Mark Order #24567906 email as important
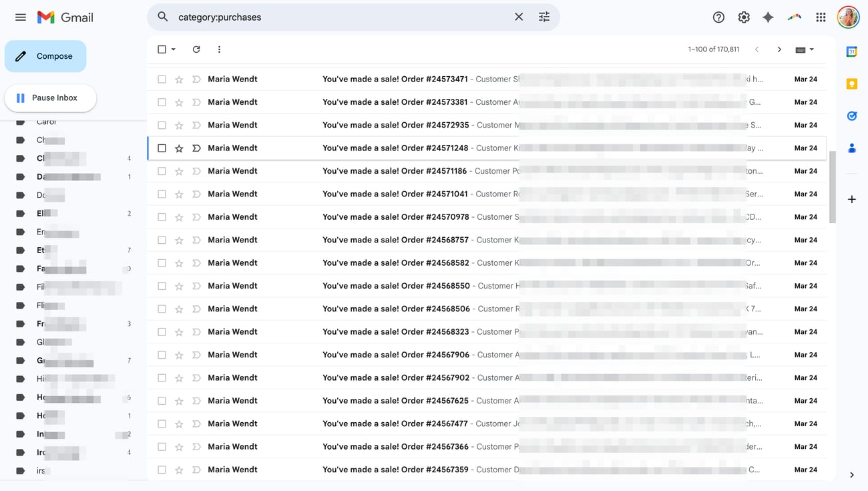The width and height of the screenshot is (868, 491). (x=196, y=355)
